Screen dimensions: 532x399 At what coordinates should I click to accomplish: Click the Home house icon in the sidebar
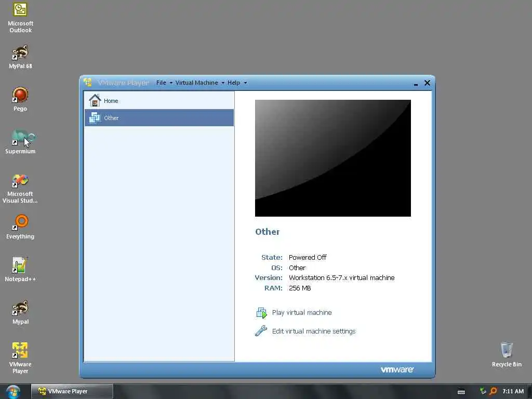click(95, 100)
